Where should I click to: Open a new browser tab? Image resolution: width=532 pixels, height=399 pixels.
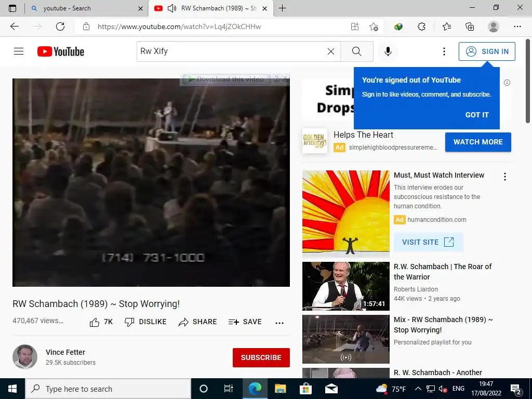click(x=282, y=8)
